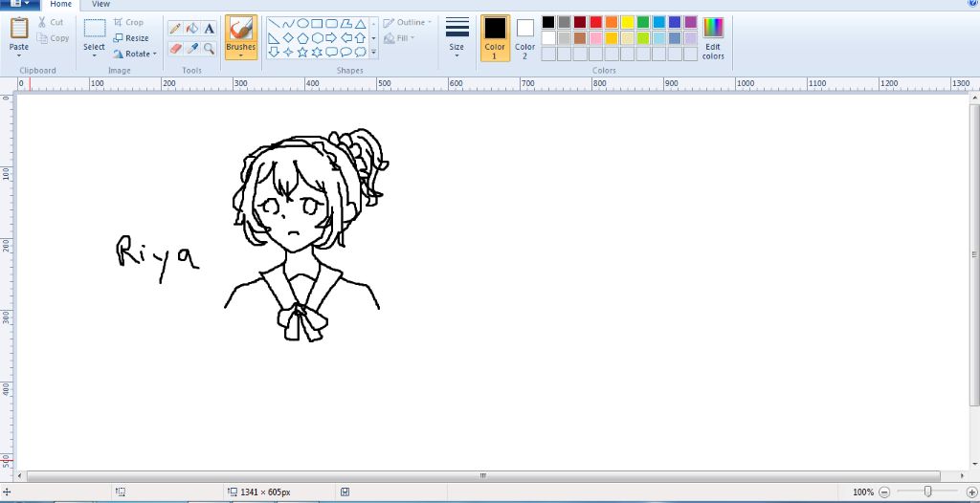Pick the lime color swatch
Image resolution: width=980 pixels, height=503 pixels.
(643, 38)
